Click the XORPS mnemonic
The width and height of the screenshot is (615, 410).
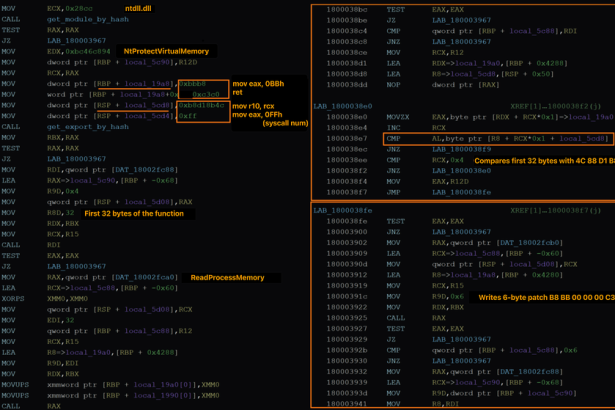click(x=13, y=299)
